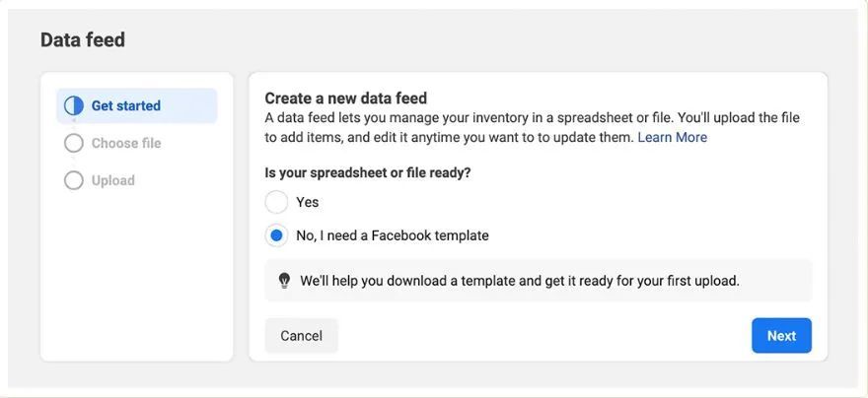This screenshot has width=868, height=398.
Task: Click 'Is your spreadsheet or file ready?' question
Action: tap(367, 172)
